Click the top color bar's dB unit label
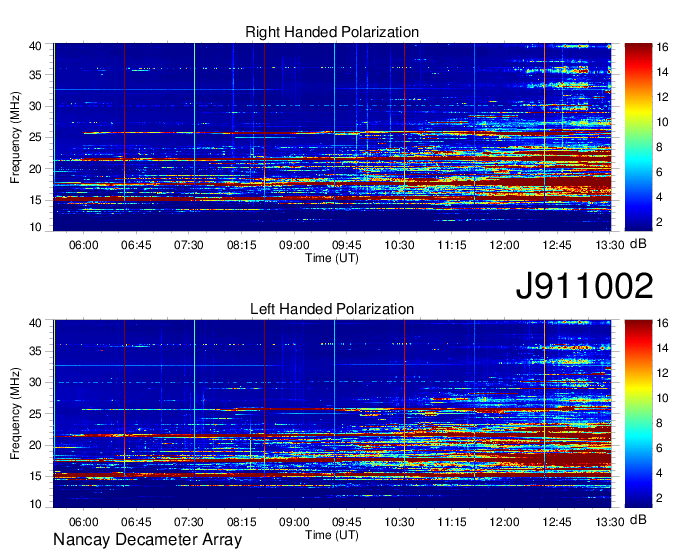The height and width of the screenshot is (552, 680). (638, 244)
